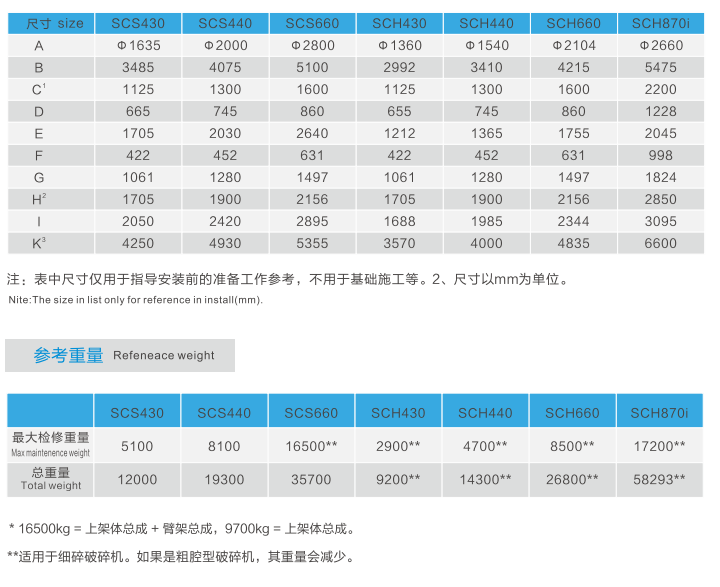Select row label K³
720x587 pixels.
40,242
